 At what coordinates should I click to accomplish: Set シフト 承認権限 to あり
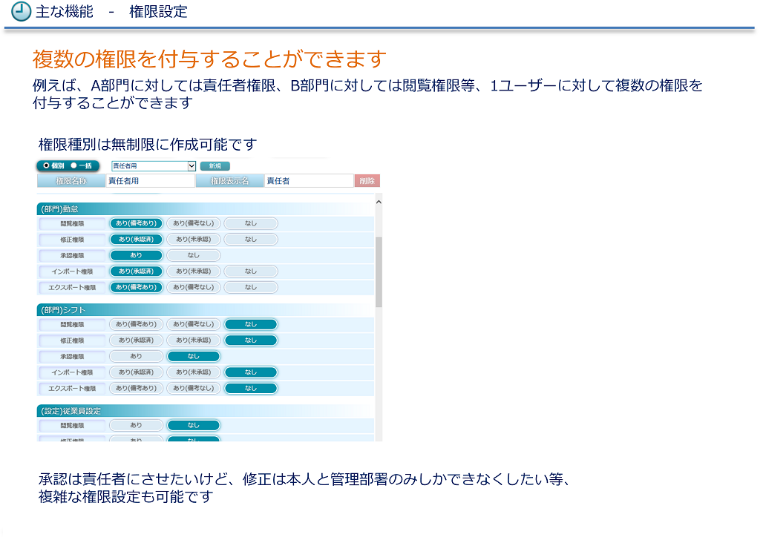tap(135, 356)
